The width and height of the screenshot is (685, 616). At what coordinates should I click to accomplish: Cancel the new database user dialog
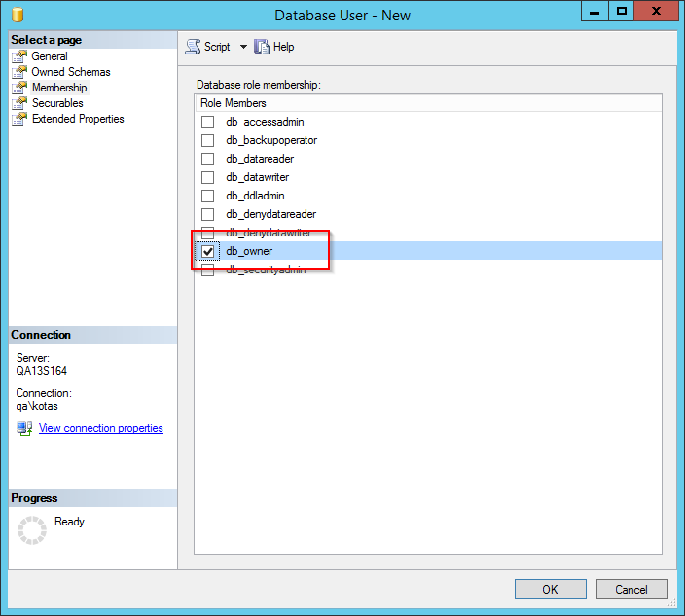point(631,589)
